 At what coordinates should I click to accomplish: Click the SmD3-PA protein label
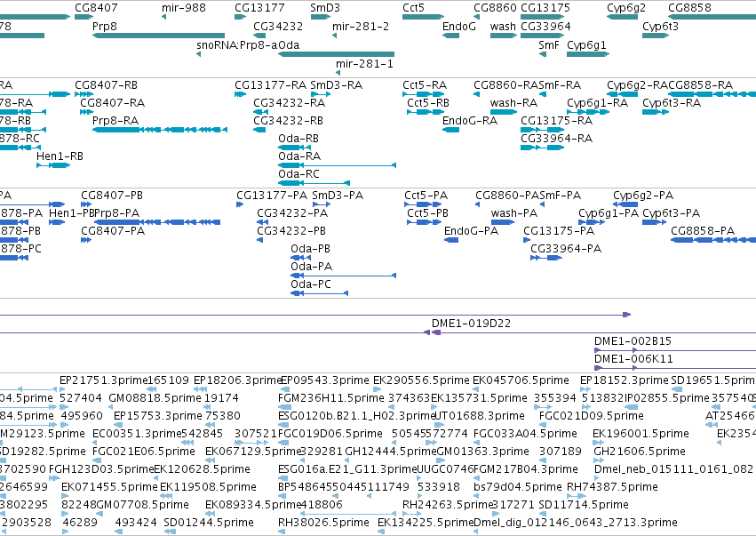(x=338, y=196)
